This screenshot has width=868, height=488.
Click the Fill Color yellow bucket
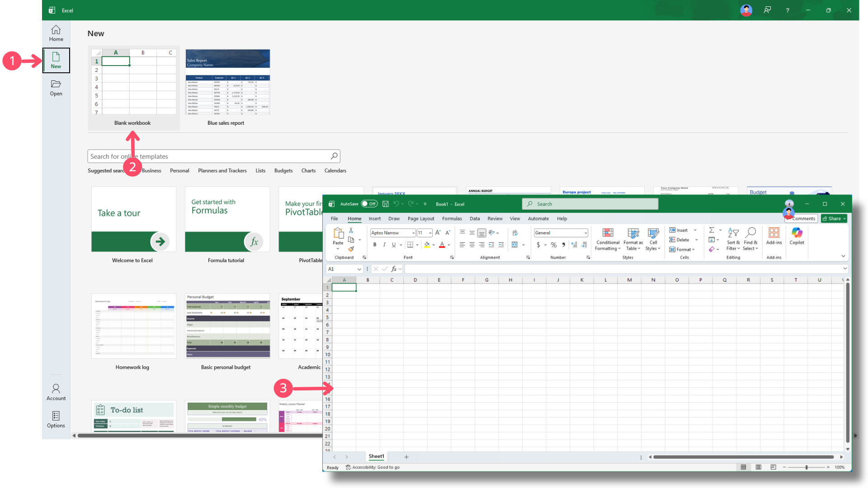(x=427, y=244)
